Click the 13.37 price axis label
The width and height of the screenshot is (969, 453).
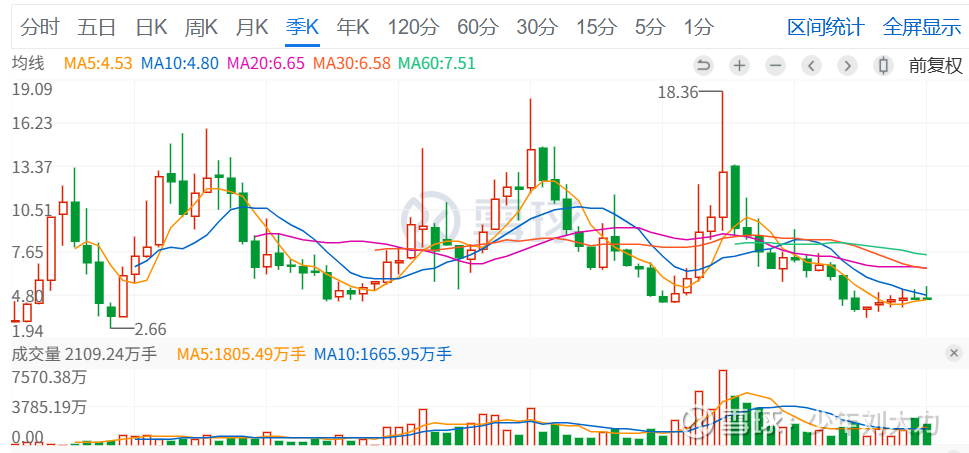(32, 167)
